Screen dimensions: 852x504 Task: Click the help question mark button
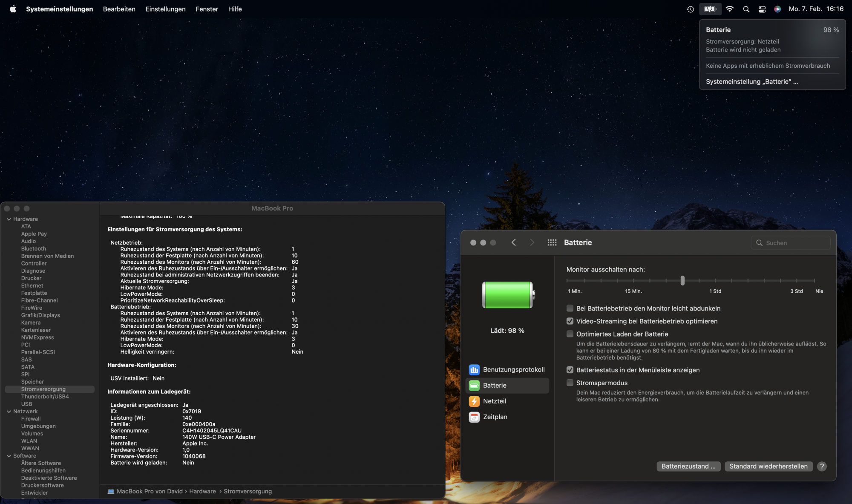point(822,466)
